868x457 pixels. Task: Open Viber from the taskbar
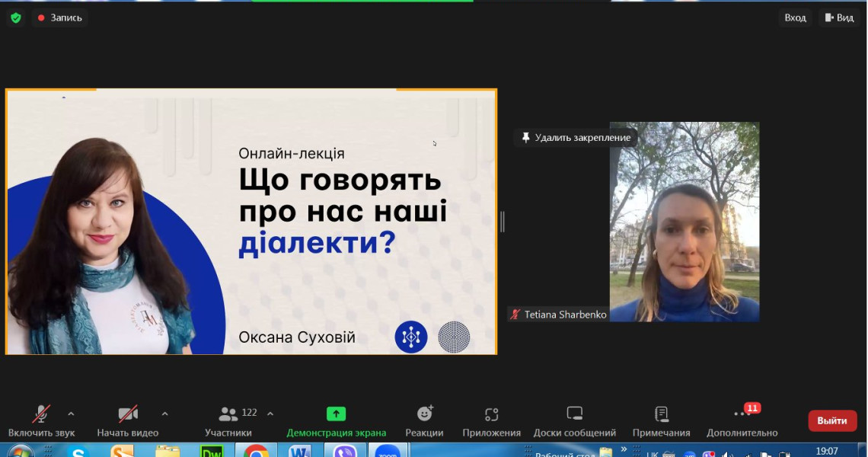point(344,452)
